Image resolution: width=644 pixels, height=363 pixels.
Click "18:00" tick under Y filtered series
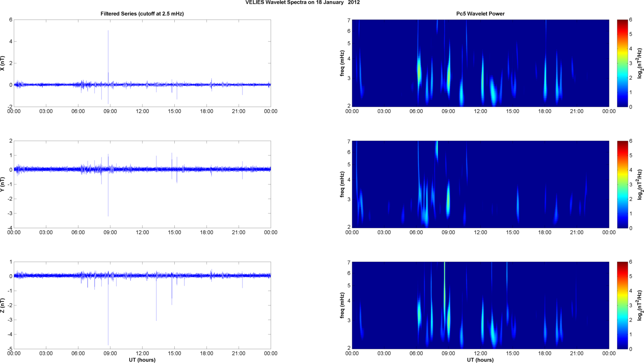[x=207, y=232]
